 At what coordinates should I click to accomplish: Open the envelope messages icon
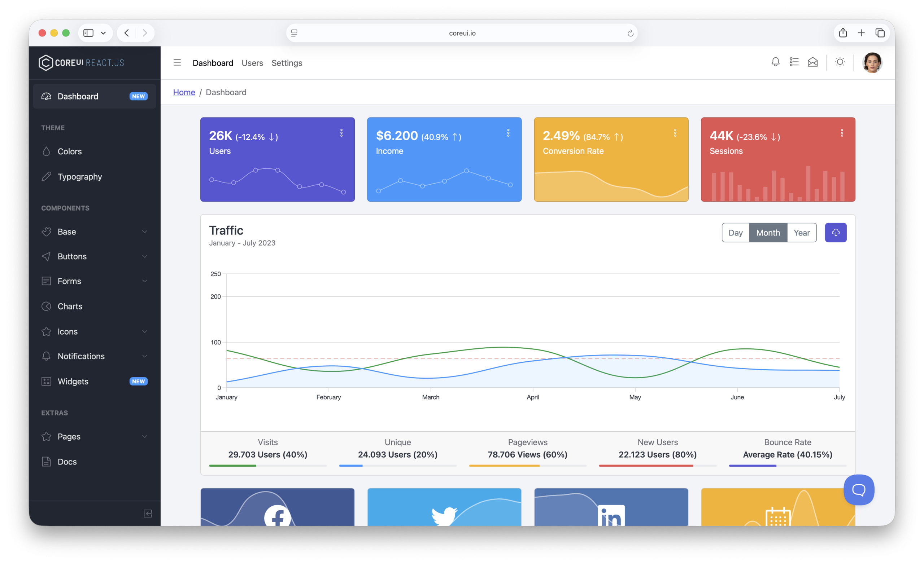[x=812, y=62]
